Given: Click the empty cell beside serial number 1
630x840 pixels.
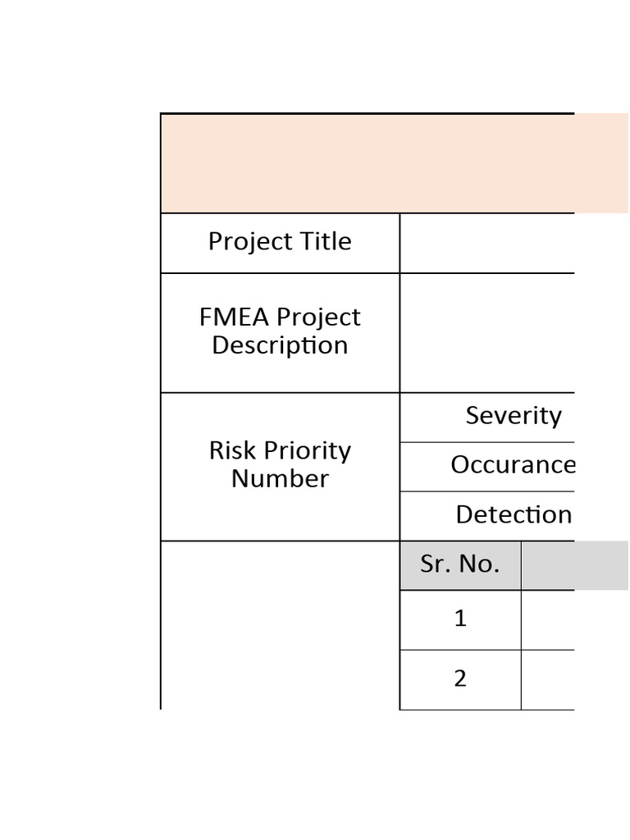Looking at the screenshot, I should (548, 620).
